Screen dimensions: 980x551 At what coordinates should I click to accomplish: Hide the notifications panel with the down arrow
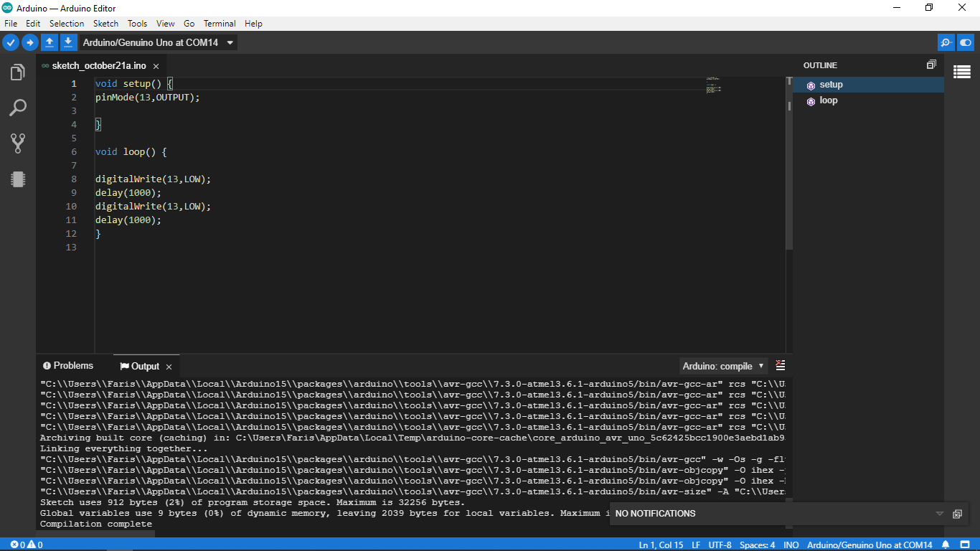click(x=940, y=514)
